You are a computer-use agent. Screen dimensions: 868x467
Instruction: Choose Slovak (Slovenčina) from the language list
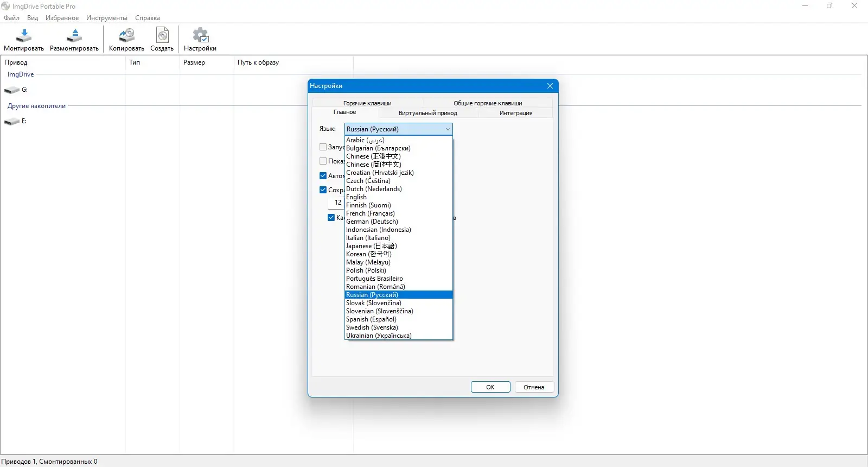pos(399,303)
